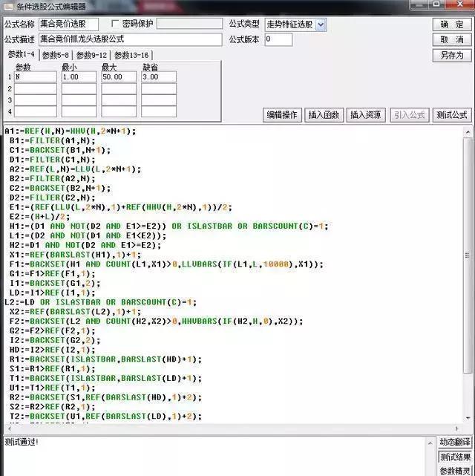Open 插入资源
Screen dimensions: 475x476
366,115
